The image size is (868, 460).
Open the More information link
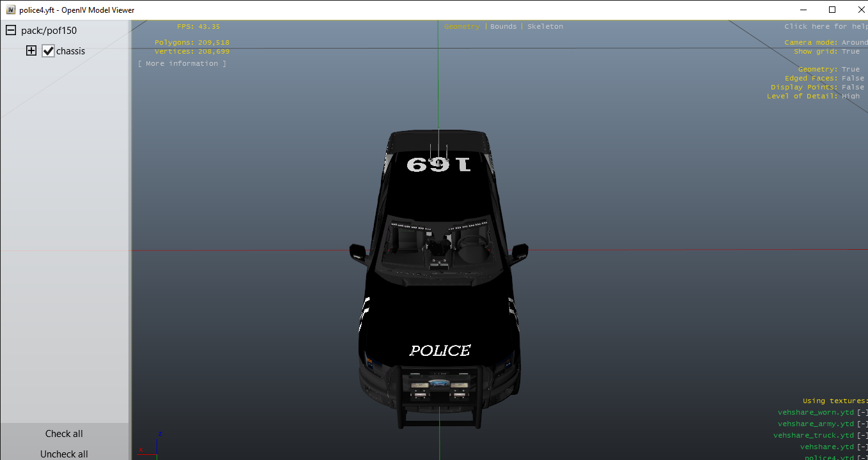coord(182,64)
